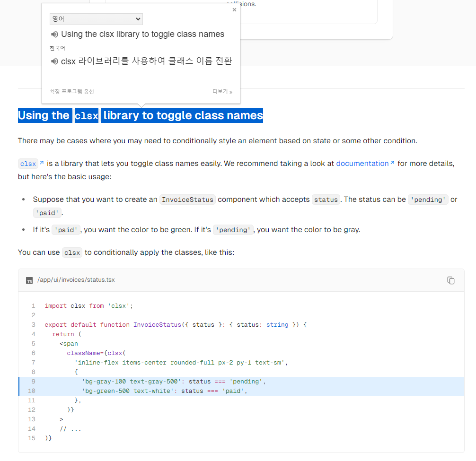This screenshot has width=476, height=461.
Task: Click the 'pending' code in first bullet
Action: [x=428, y=200]
